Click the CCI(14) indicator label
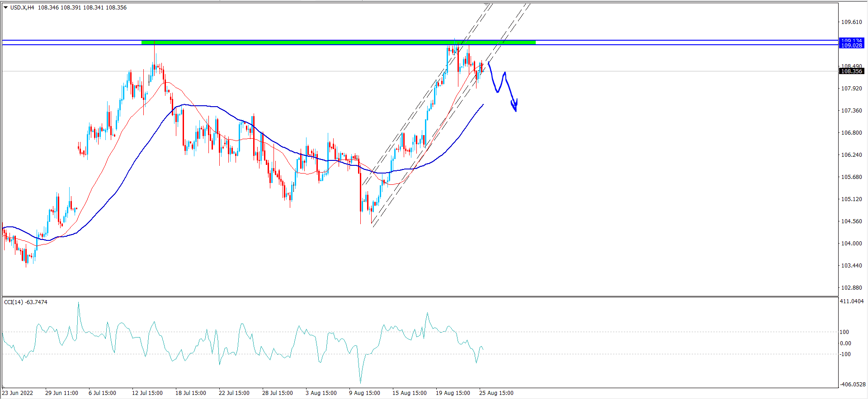The height and width of the screenshot is (399, 868). click(25, 302)
